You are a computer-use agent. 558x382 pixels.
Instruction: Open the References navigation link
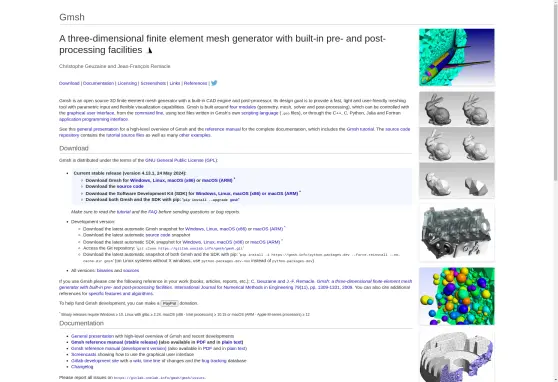tap(195, 83)
